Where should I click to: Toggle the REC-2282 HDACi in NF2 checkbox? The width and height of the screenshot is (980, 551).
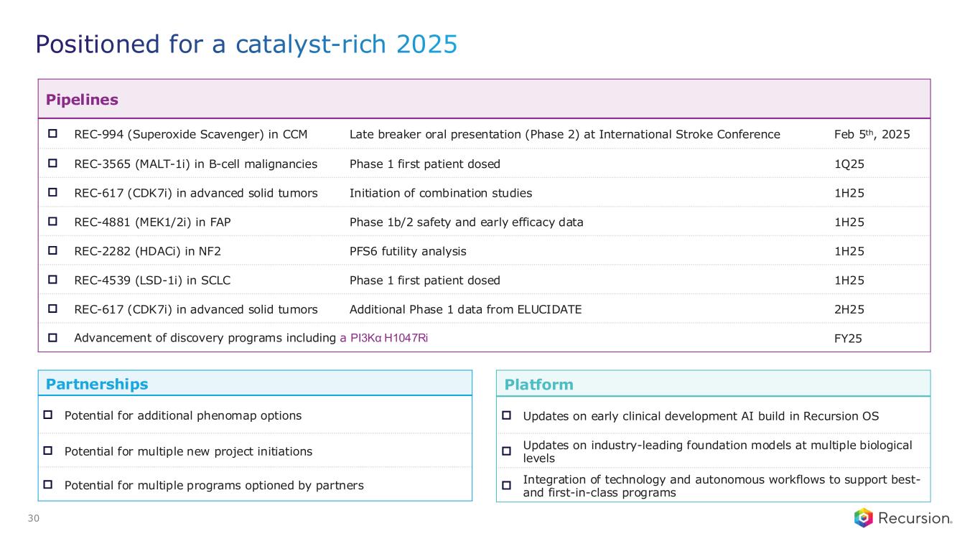52,251
